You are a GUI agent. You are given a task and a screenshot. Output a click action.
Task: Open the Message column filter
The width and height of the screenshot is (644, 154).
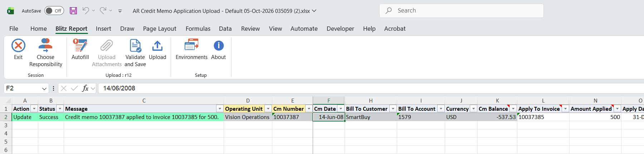220,109
